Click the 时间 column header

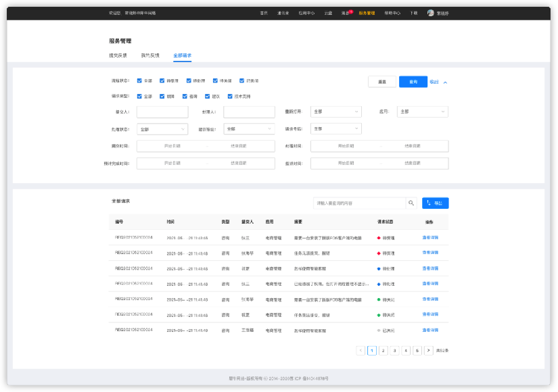[x=170, y=222]
